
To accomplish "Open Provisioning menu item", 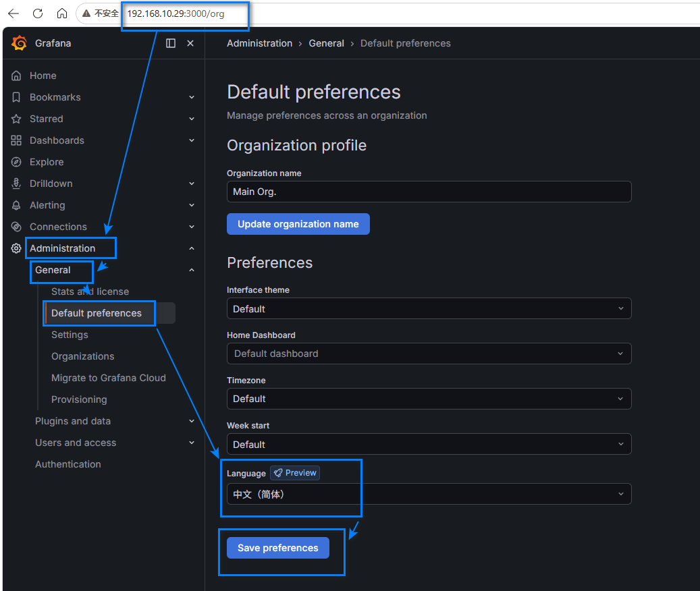I will click(x=79, y=399).
